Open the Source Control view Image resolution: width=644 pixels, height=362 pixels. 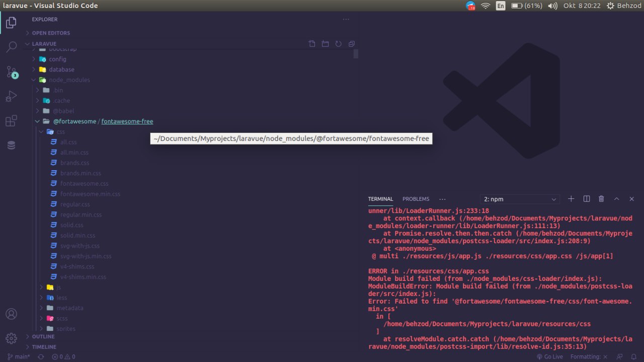(11, 71)
